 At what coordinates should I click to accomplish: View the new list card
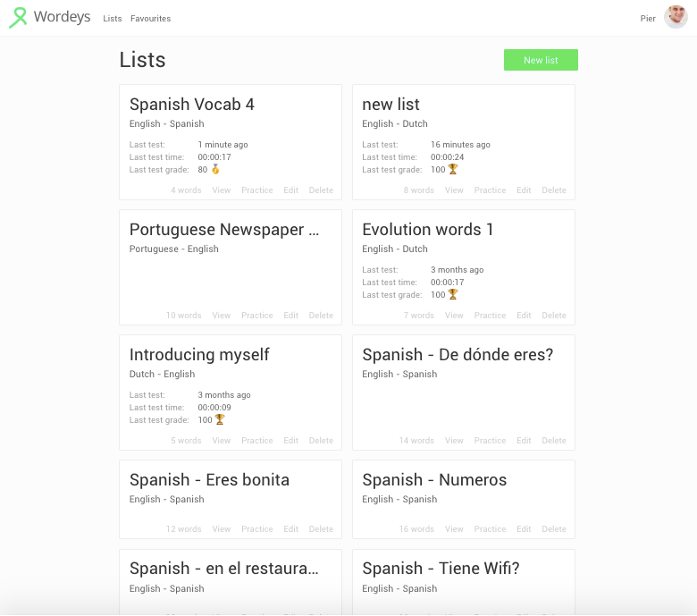(x=454, y=190)
